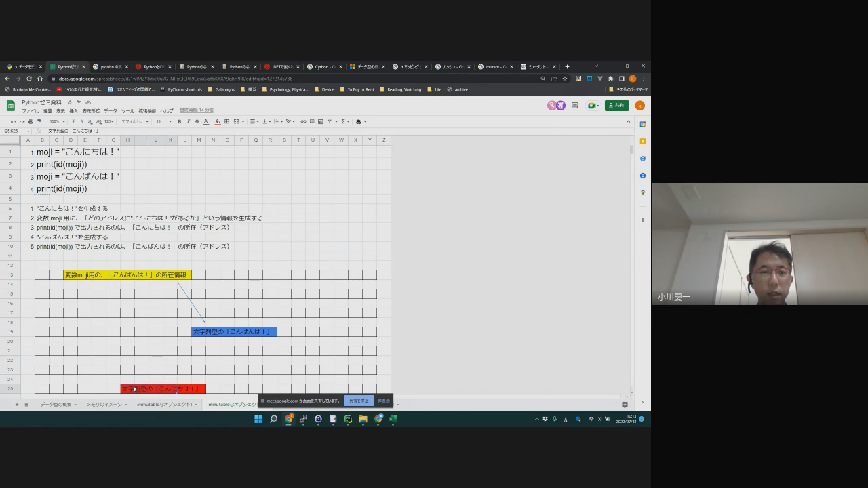Expand the font family dropdown
The image size is (868, 488).
point(134,122)
